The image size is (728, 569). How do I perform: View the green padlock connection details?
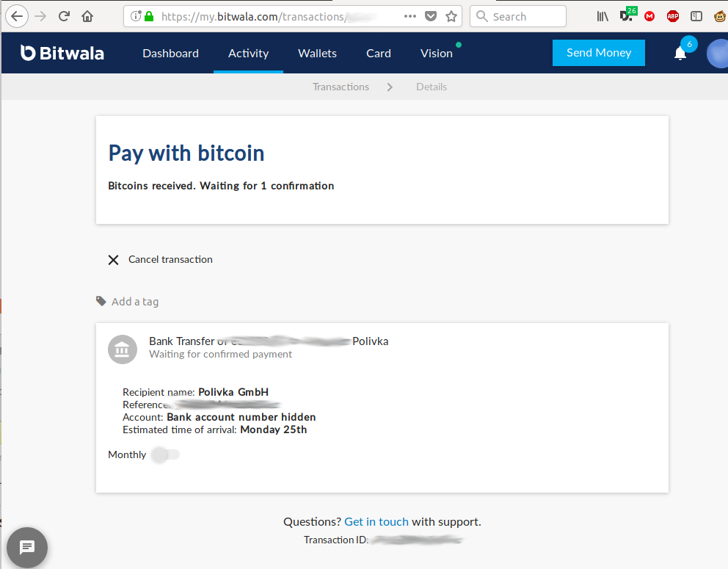point(149,17)
